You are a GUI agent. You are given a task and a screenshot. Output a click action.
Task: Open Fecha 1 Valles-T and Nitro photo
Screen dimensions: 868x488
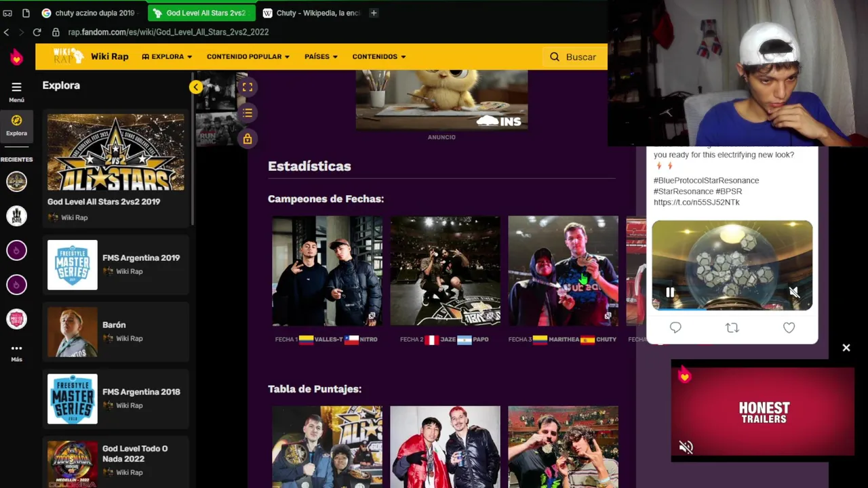pyautogui.click(x=327, y=271)
